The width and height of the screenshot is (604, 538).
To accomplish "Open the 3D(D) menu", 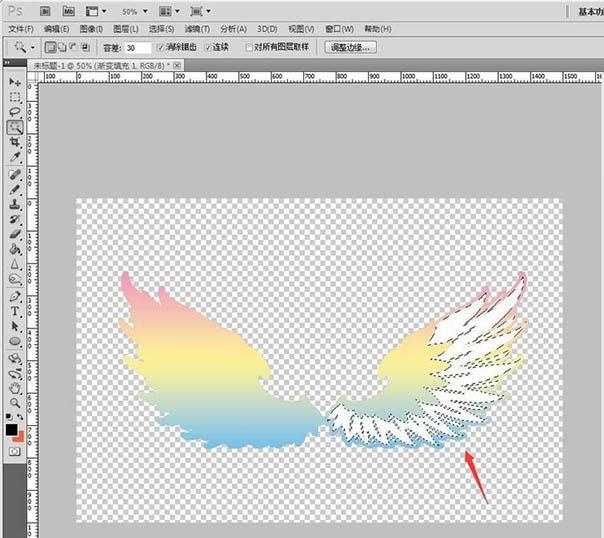I will pos(267,29).
